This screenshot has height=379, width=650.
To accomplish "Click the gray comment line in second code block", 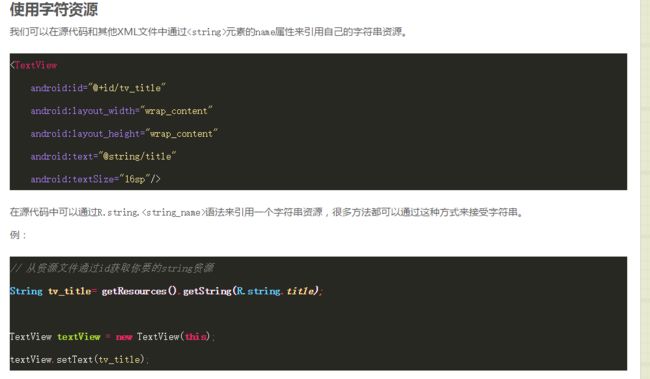I will [x=112, y=268].
